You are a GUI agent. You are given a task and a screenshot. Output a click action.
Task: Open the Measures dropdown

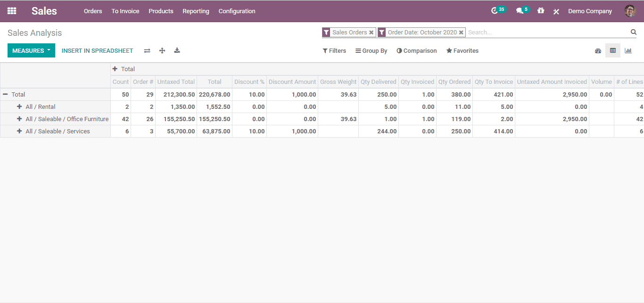point(31,50)
